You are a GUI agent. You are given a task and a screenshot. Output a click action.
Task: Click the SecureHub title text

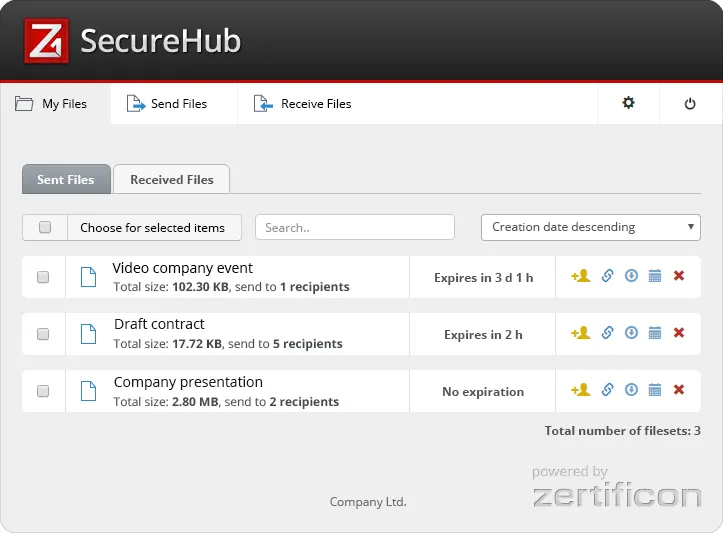[x=160, y=41]
